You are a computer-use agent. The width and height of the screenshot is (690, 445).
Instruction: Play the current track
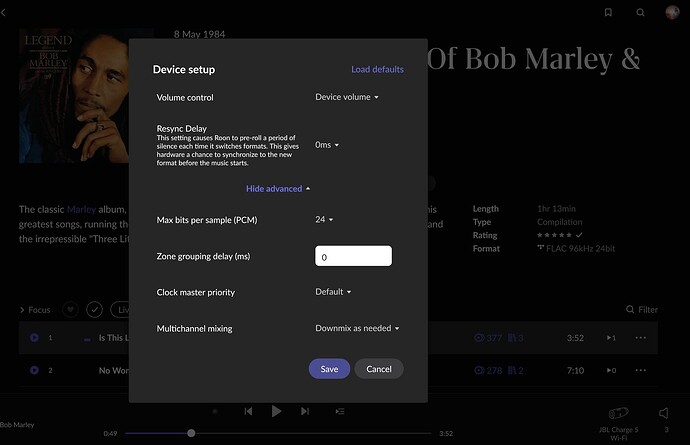click(276, 411)
